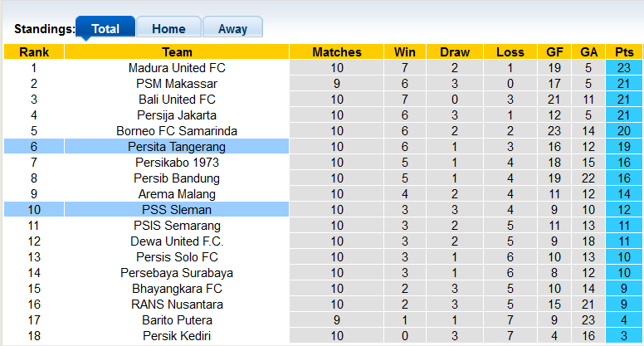Select Persib Bandung team name

pos(177,178)
